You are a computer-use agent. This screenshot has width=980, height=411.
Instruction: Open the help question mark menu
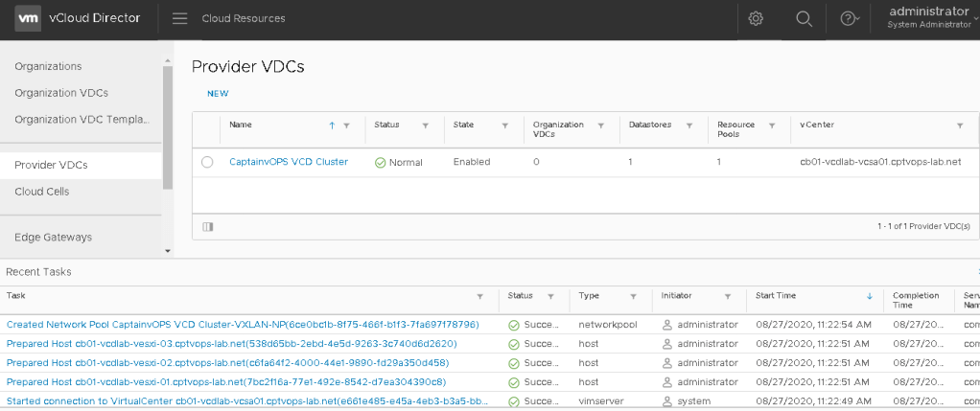(848, 19)
